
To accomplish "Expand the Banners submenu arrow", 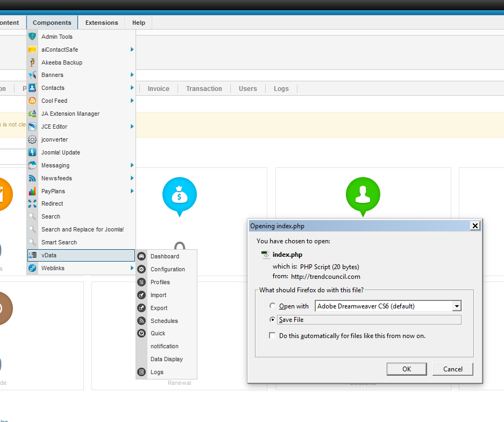I will point(132,75).
